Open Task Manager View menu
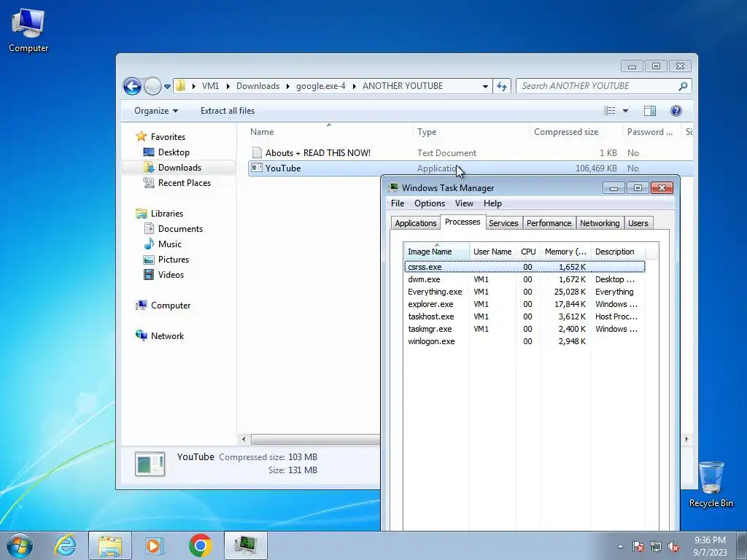The image size is (747, 560). tap(464, 203)
